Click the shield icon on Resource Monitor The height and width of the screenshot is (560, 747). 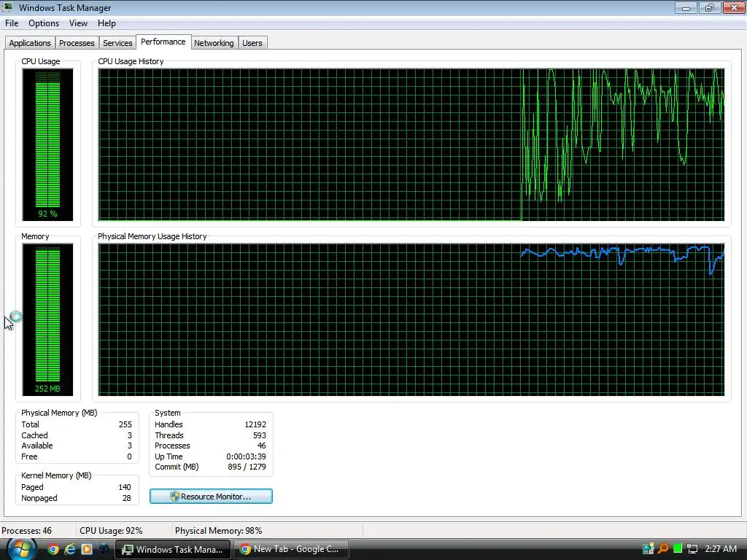coord(174,496)
